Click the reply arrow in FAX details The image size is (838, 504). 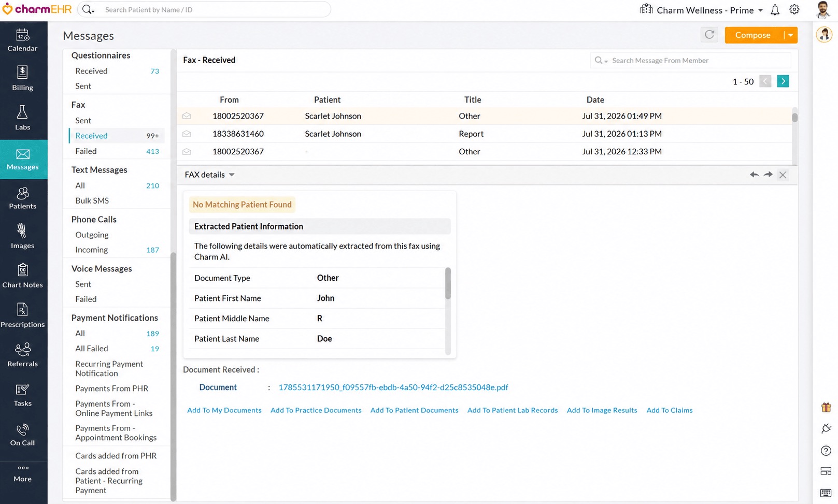[754, 175]
